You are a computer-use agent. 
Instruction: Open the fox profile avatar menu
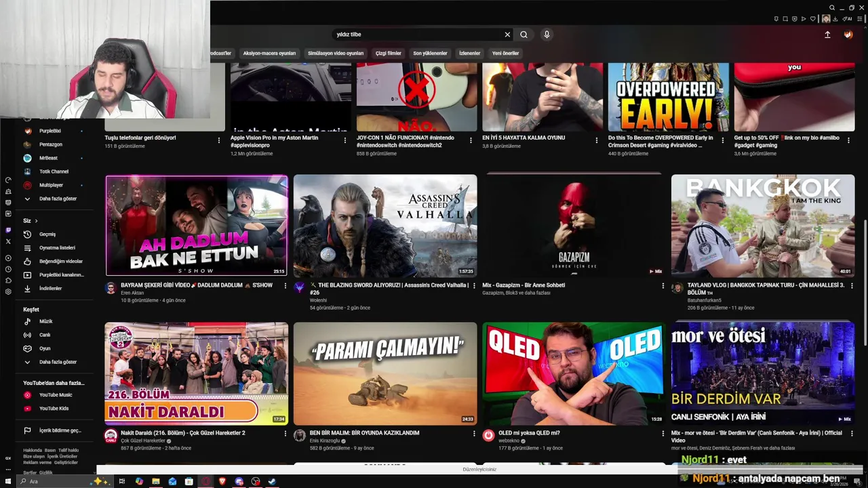click(x=848, y=35)
